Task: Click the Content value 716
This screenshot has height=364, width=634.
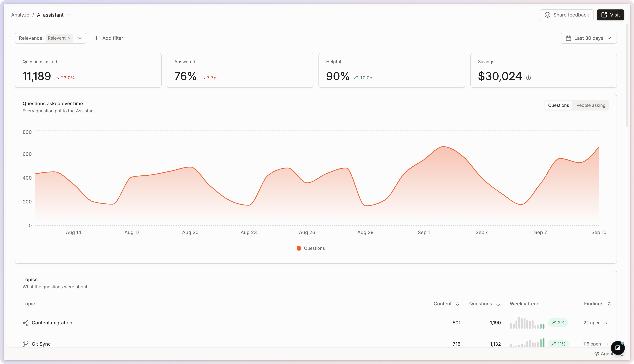Action: pos(456,344)
